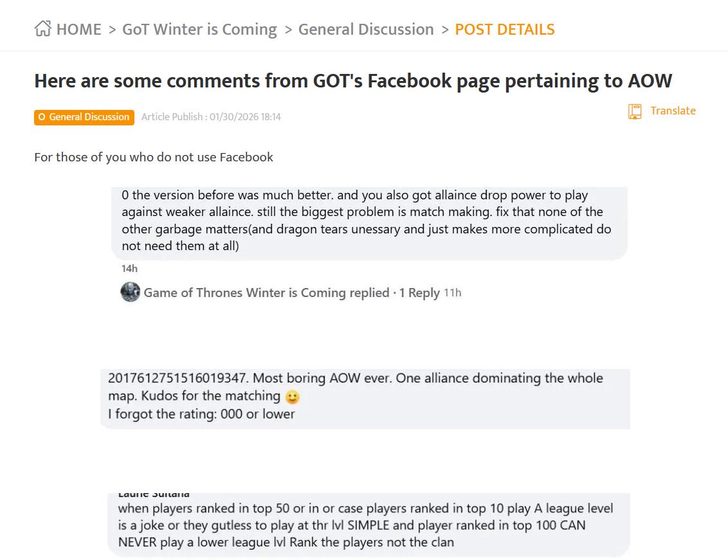Screen dimensions: 728x560
Task: Navigate to General Discussion breadcrumb
Action: coord(366,30)
